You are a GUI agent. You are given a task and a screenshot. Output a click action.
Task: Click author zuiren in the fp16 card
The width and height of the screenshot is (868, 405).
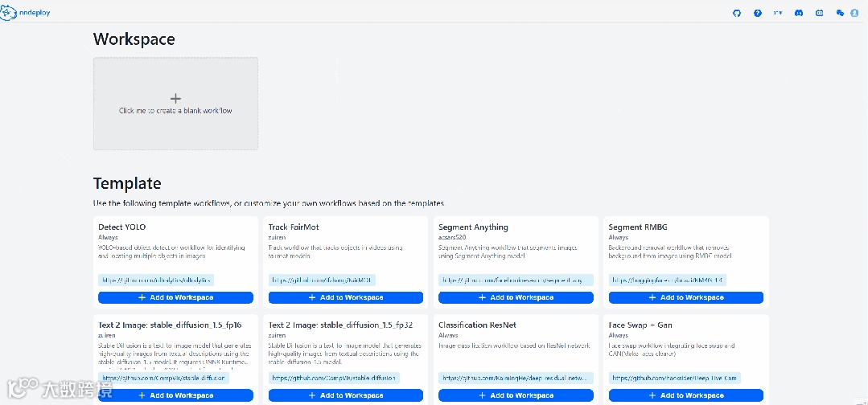tap(107, 335)
